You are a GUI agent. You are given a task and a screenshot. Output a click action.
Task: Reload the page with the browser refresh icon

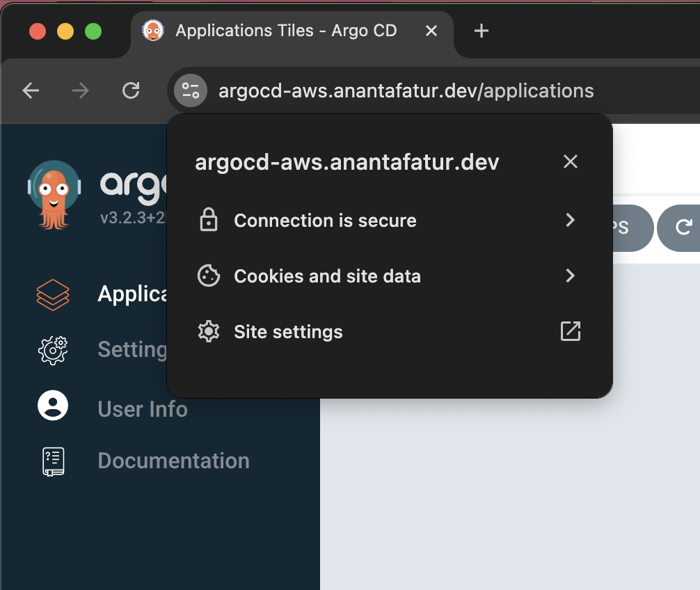point(131,90)
